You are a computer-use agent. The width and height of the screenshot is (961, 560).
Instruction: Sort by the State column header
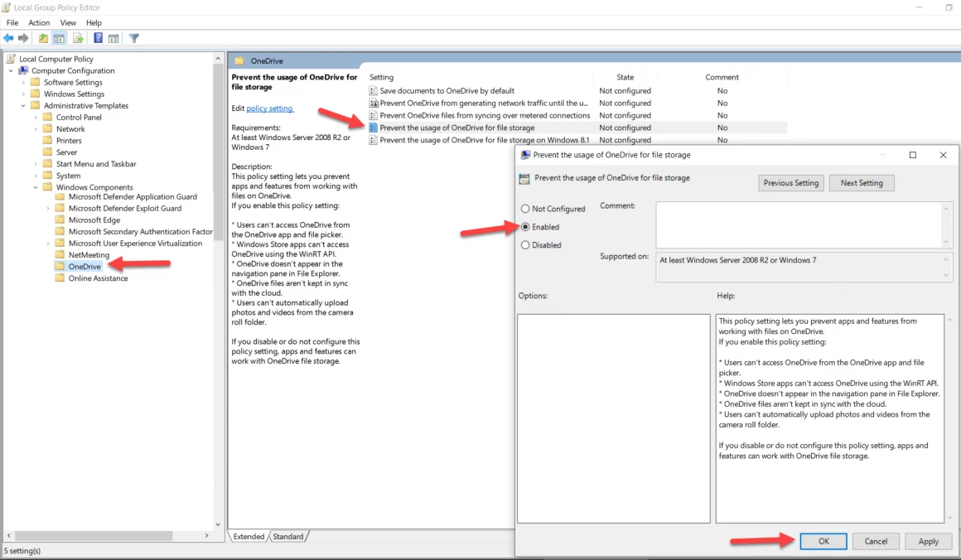pos(625,77)
